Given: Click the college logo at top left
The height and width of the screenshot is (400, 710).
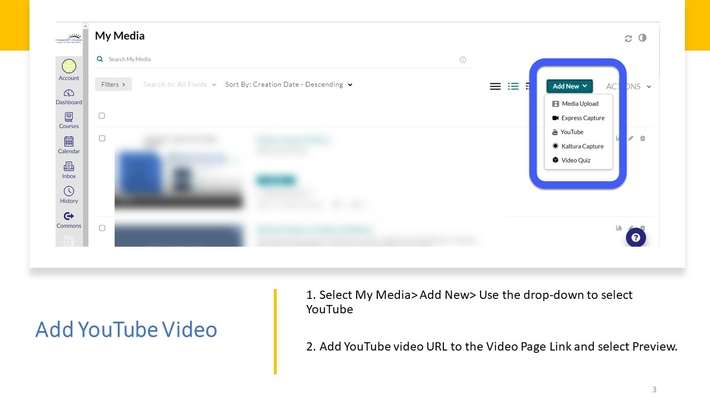Looking at the screenshot, I should (69, 39).
